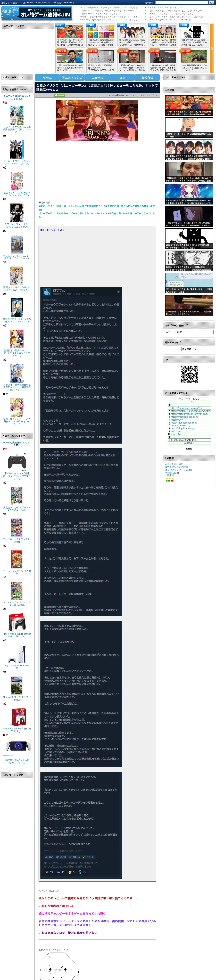The width and height of the screenshot is (216, 980).
Task: Click the 大乱闘スマッシュブラザーズ SPECIAL game cover
Action: click(x=17, y=496)
